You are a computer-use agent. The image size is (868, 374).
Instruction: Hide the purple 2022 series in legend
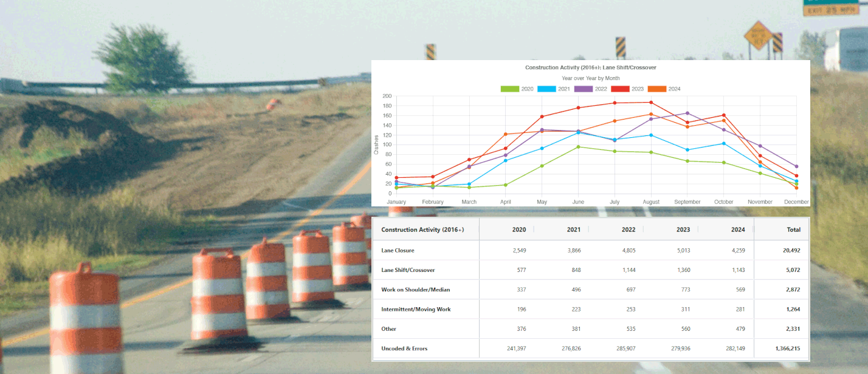(583, 89)
